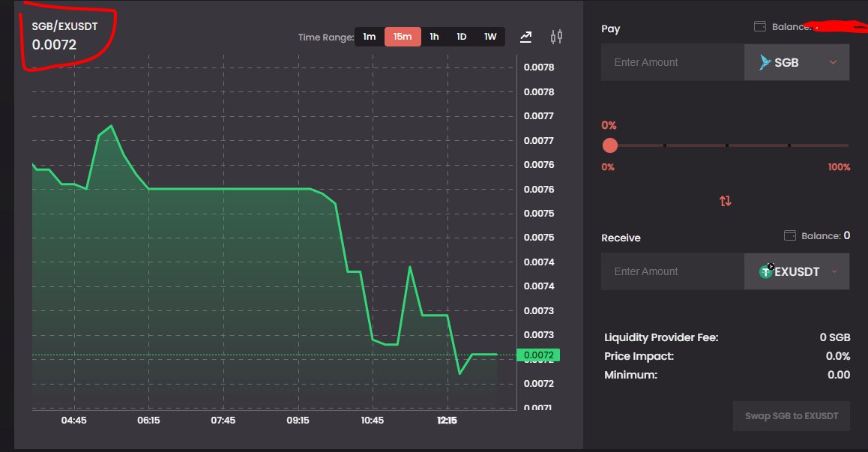Click the EXUSDT Tether token logo
Image resolution: width=868 pixels, height=452 pixels.
(x=766, y=271)
